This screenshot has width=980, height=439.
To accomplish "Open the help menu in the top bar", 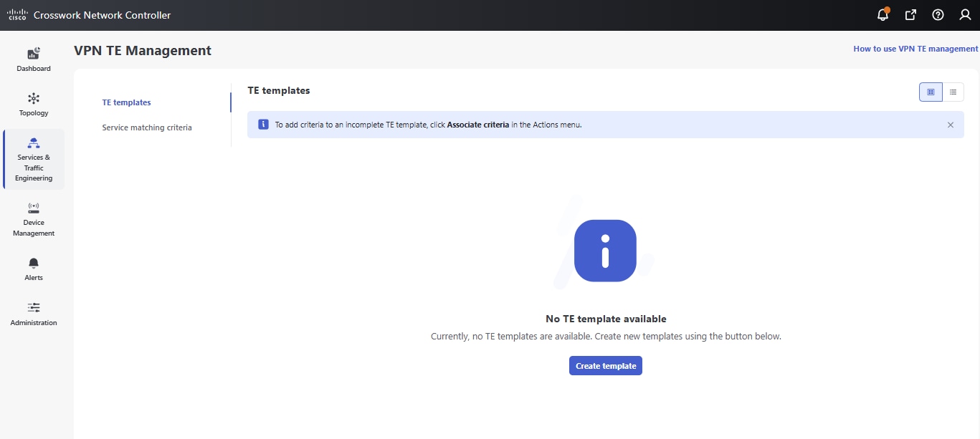I will [938, 14].
